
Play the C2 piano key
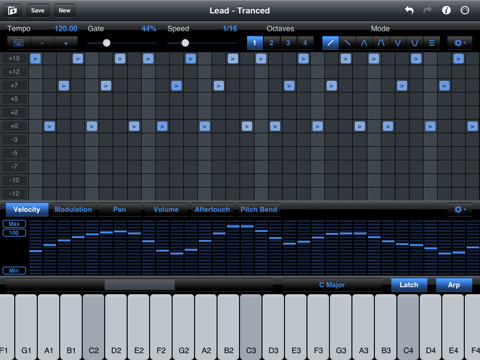point(93,327)
